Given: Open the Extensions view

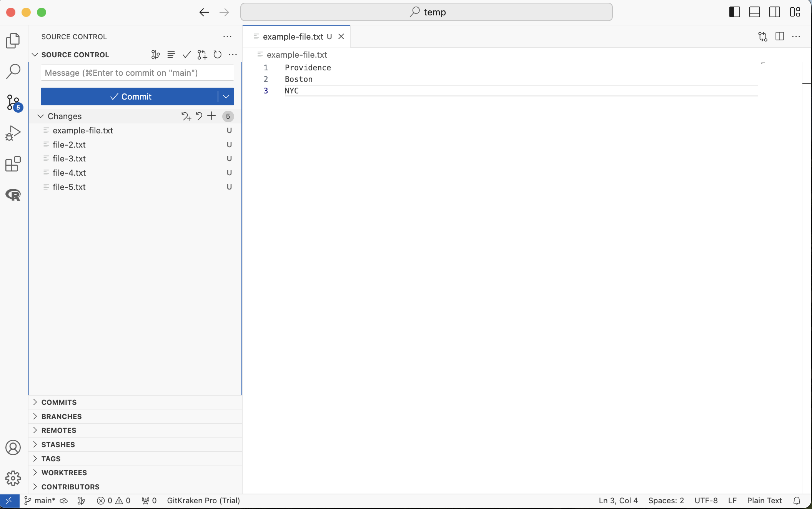Looking at the screenshot, I should [x=13, y=164].
